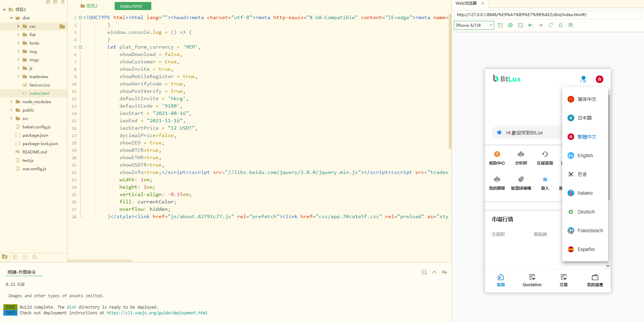Click the browser URL address field
The image size is (644, 322).
(x=547, y=14)
